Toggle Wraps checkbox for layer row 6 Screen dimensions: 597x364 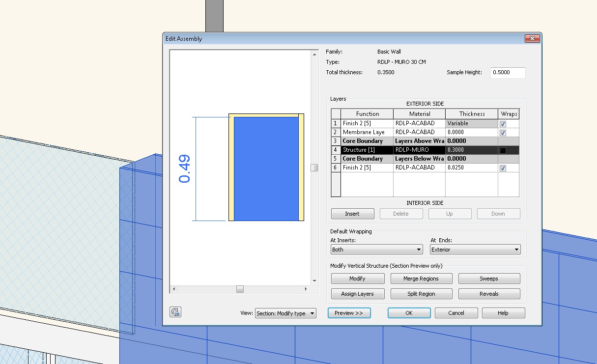[x=503, y=168]
